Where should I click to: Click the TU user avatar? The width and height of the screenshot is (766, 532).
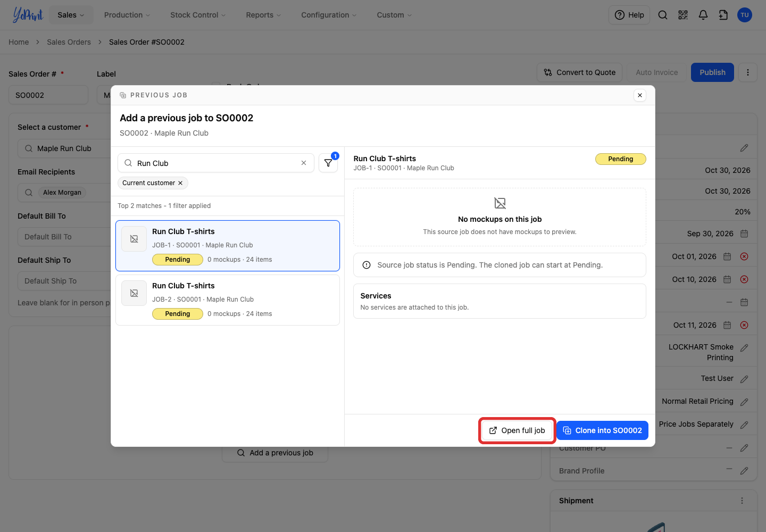click(745, 15)
